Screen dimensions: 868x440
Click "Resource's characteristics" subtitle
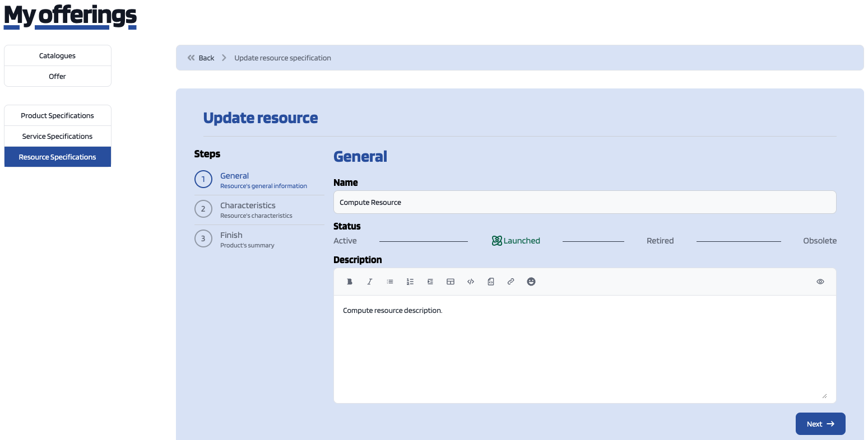[x=256, y=216]
